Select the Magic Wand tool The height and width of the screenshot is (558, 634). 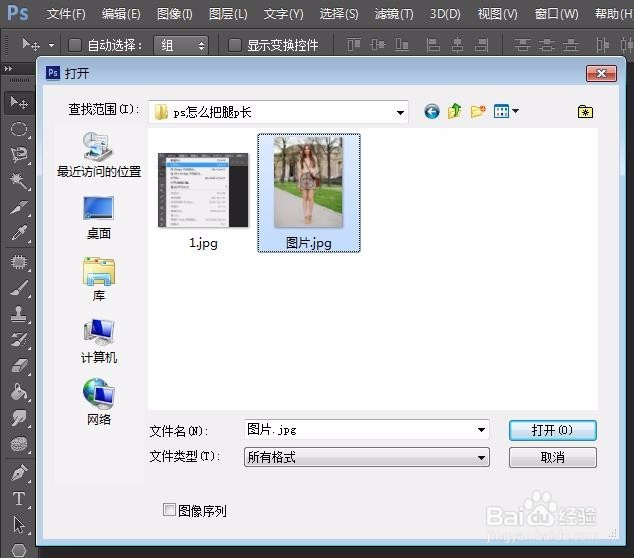coord(19,181)
